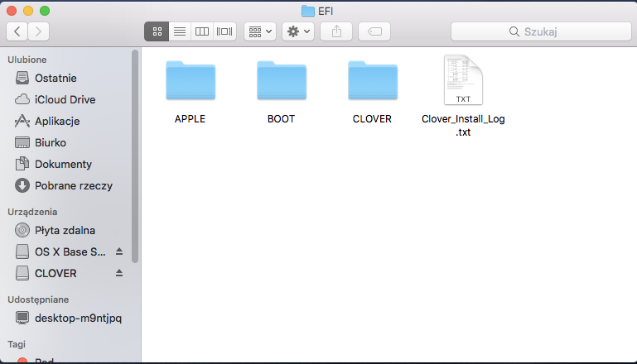The image size is (637, 364).
Task: Switch to icon view mode
Action: (x=157, y=31)
